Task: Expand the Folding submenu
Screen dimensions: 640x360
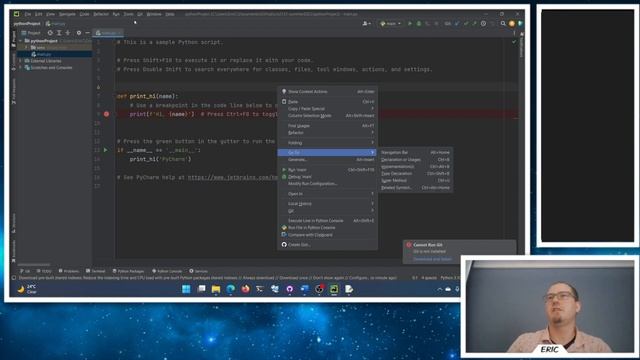Action: click(x=327, y=143)
